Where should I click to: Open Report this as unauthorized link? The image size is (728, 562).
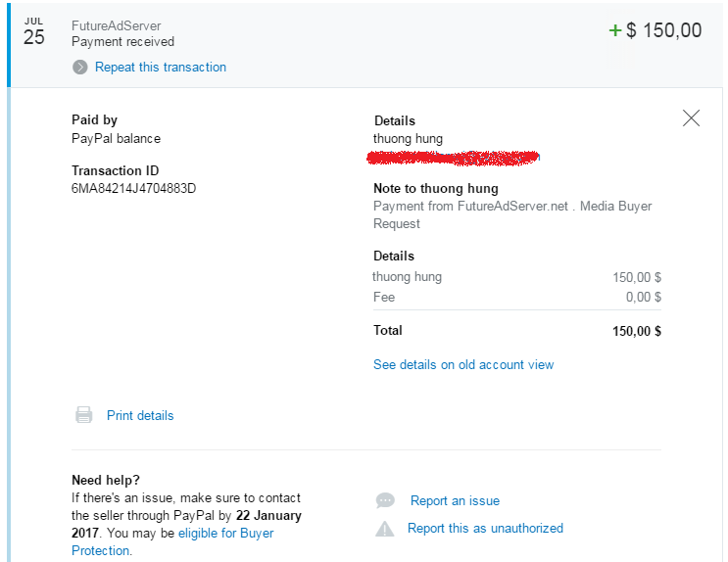485,528
